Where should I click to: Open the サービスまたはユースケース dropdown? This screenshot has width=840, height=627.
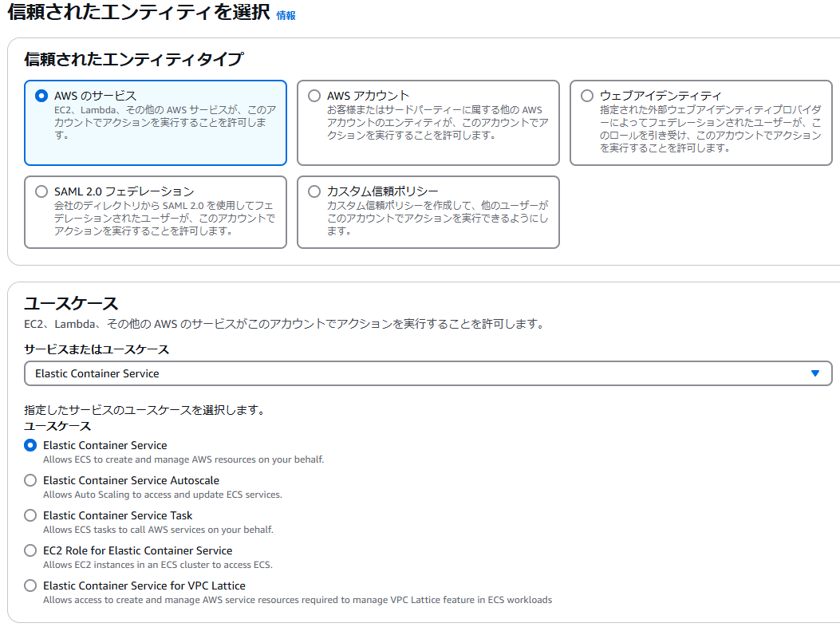coord(428,373)
